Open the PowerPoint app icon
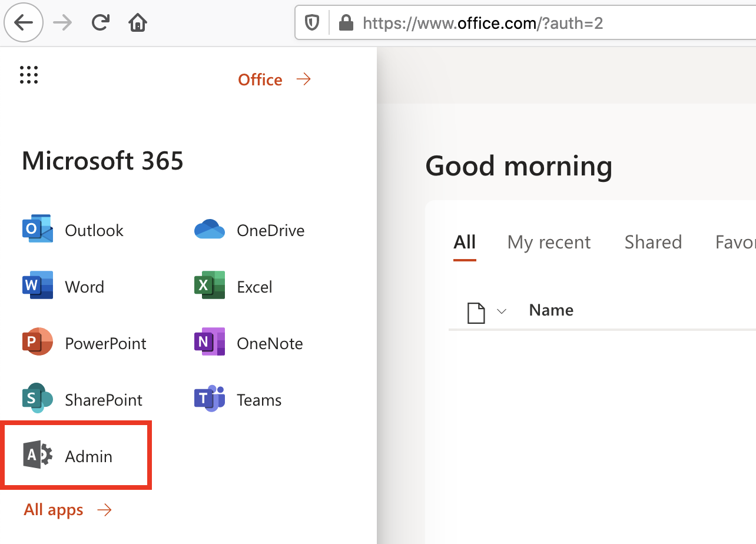 38,343
